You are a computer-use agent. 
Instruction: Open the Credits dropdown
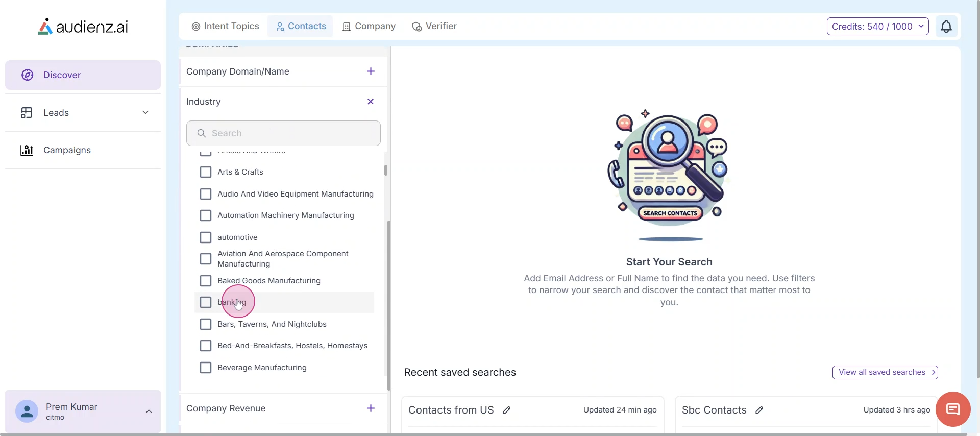click(x=877, y=27)
